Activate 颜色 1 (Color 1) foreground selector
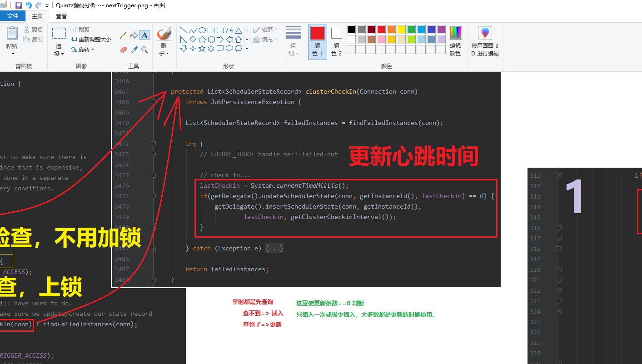This screenshot has height=364, width=642. (318, 41)
